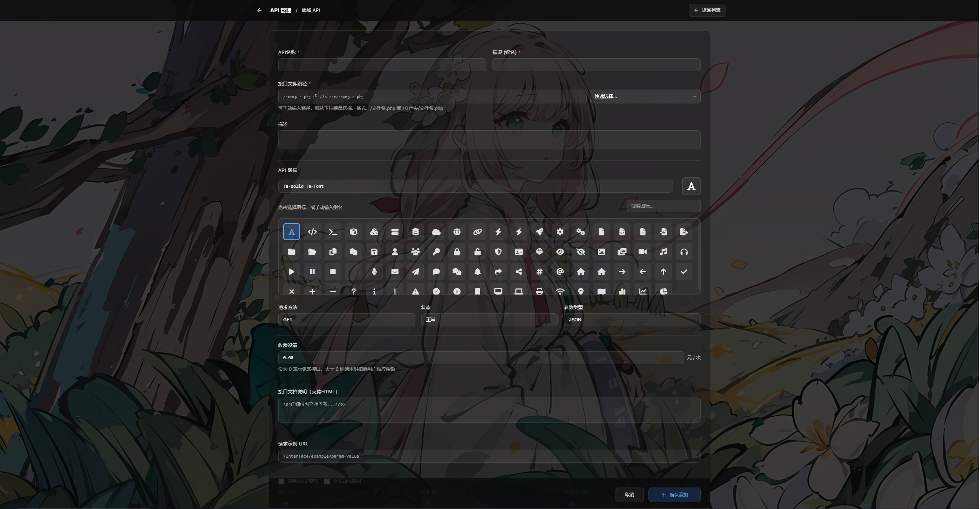Focus the 搜索图标 search field

(x=663, y=206)
